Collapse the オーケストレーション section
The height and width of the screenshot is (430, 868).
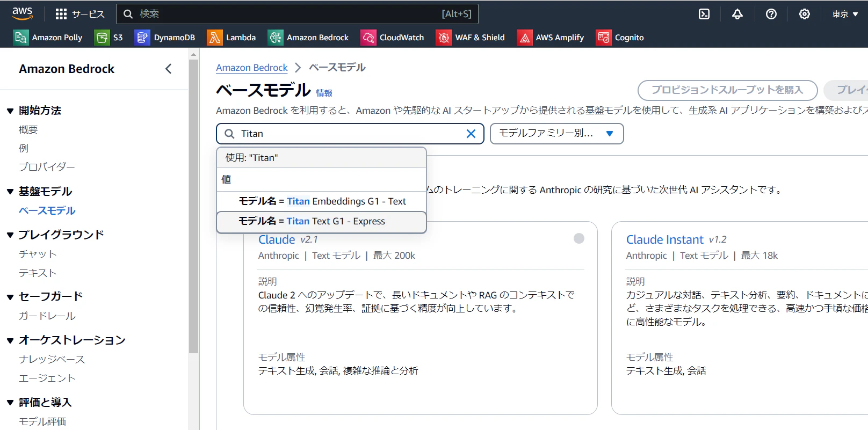[x=10, y=340]
